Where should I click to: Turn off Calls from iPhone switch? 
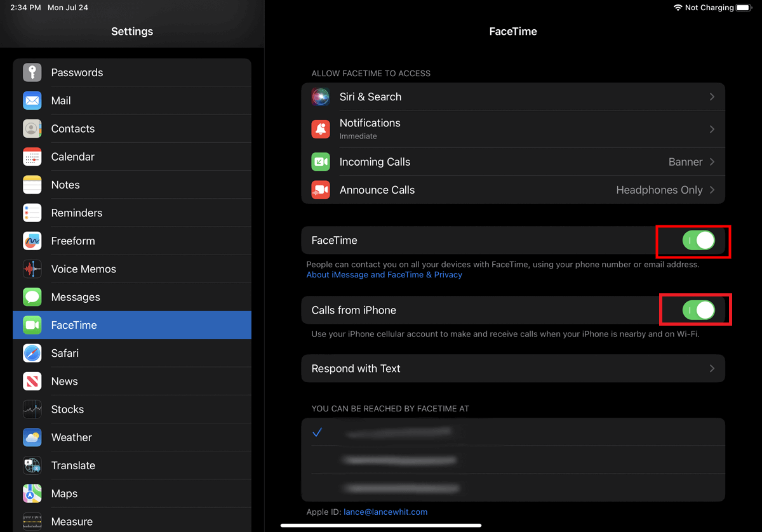pyautogui.click(x=698, y=310)
